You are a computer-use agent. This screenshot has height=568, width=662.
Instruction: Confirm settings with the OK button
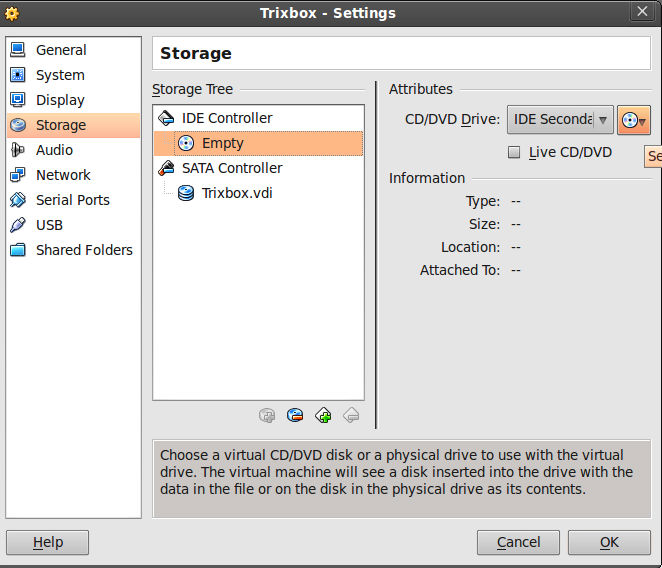click(x=609, y=542)
